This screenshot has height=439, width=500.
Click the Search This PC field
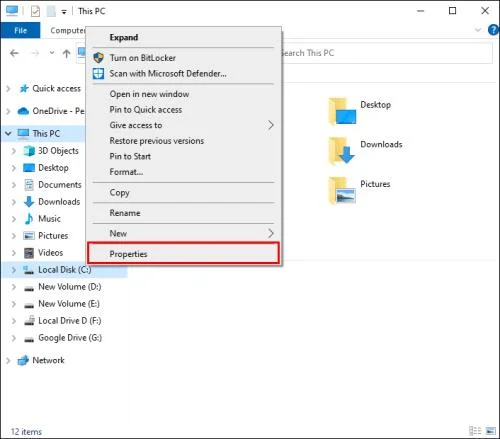click(x=387, y=53)
